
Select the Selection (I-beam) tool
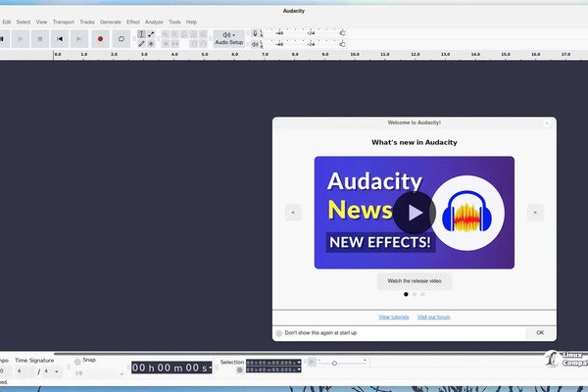tap(141, 34)
